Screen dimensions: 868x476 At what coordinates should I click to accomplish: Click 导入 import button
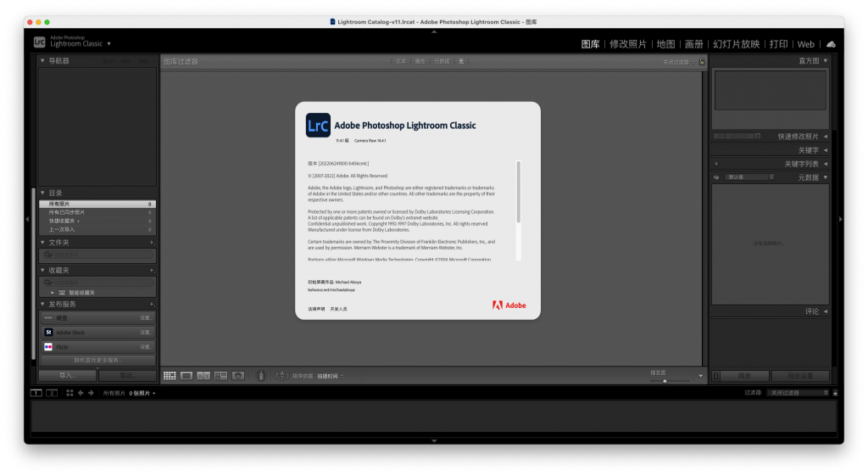68,376
